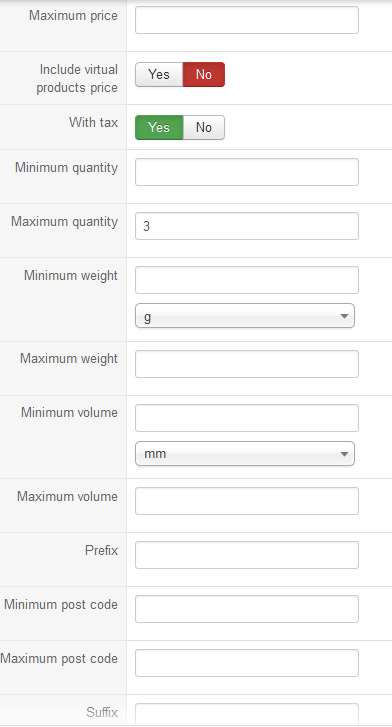
Task: Select No for Include virtual products price
Action: click(204, 75)
